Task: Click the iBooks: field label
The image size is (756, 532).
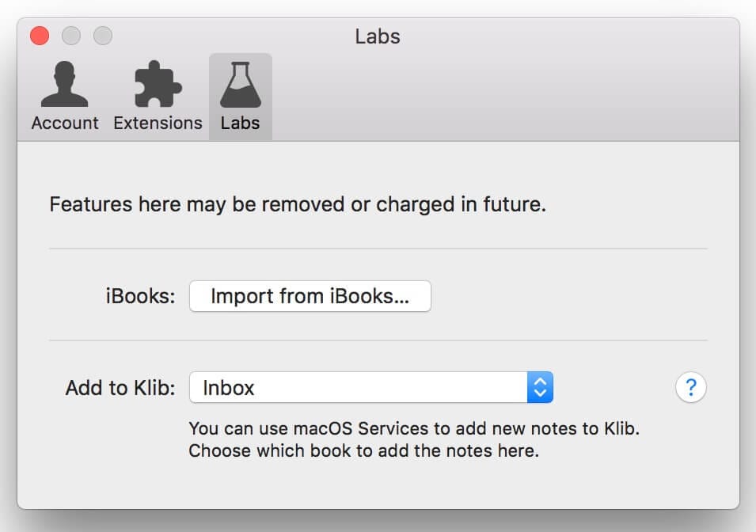Action: tap(140, 297)
